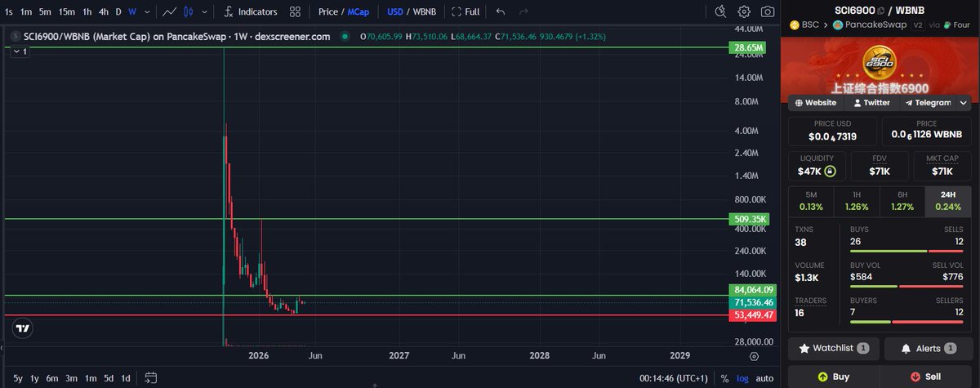Select the W weekly timeframe

(x=131, y=11)
